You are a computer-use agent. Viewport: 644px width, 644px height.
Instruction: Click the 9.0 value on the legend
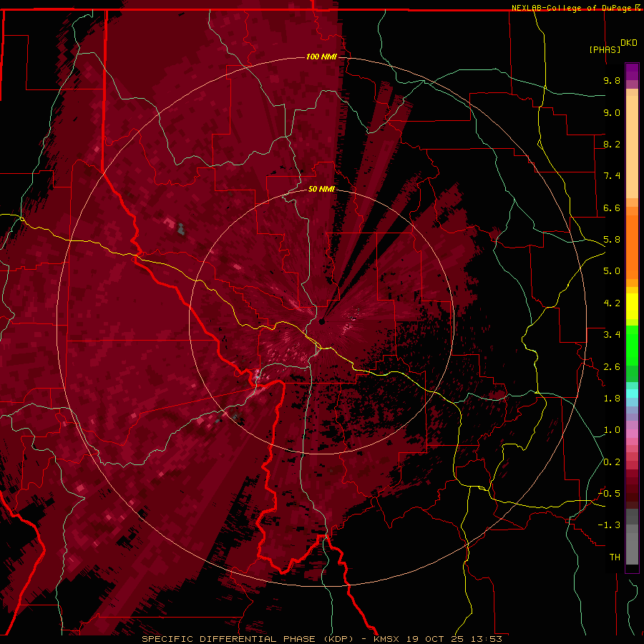point(612,112)
